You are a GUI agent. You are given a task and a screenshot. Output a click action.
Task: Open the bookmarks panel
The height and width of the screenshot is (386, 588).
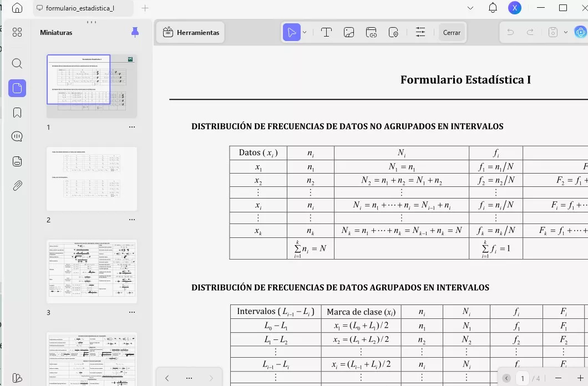[17, 113]
